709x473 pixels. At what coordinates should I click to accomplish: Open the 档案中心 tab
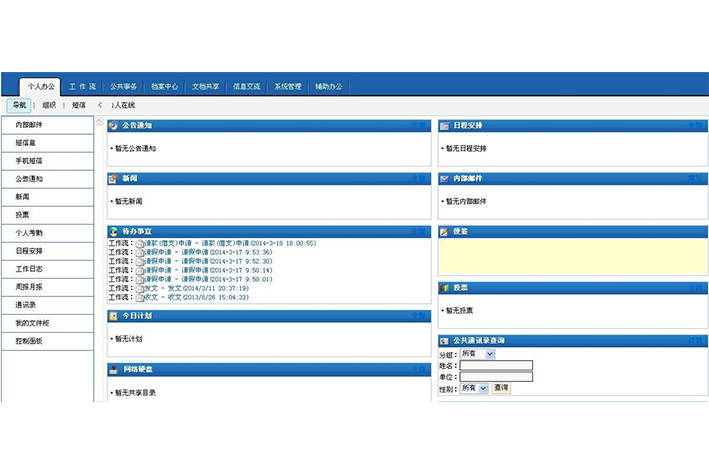pyautogui.click(x=164, y=86)
